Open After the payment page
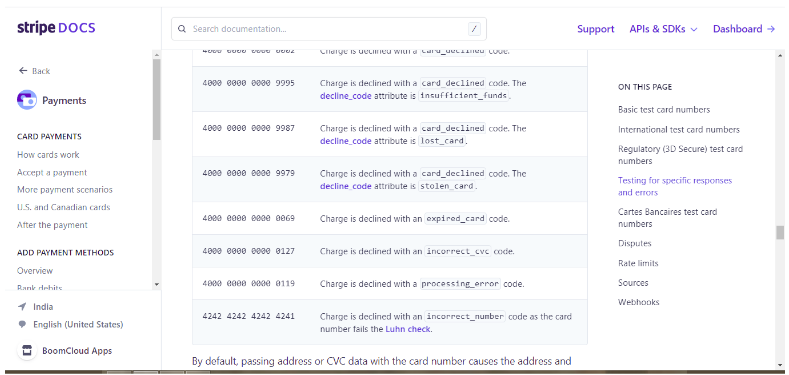Viewport: 789px width, 375px height. point(52,225)
